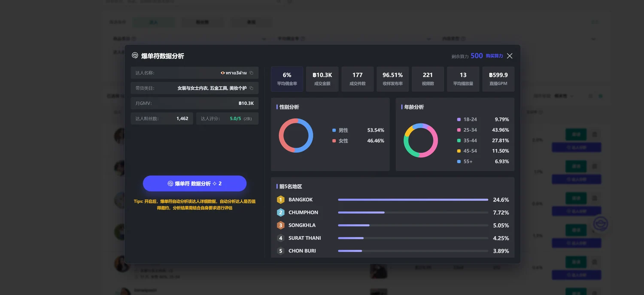Click the 24.6% value for BANGKOK

pos(501,200)
